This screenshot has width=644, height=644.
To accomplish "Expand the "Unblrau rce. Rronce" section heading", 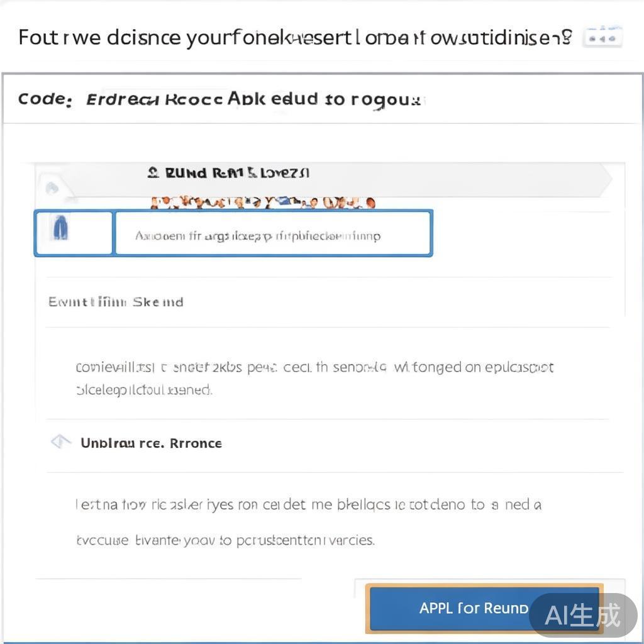I will click(151, 443).
